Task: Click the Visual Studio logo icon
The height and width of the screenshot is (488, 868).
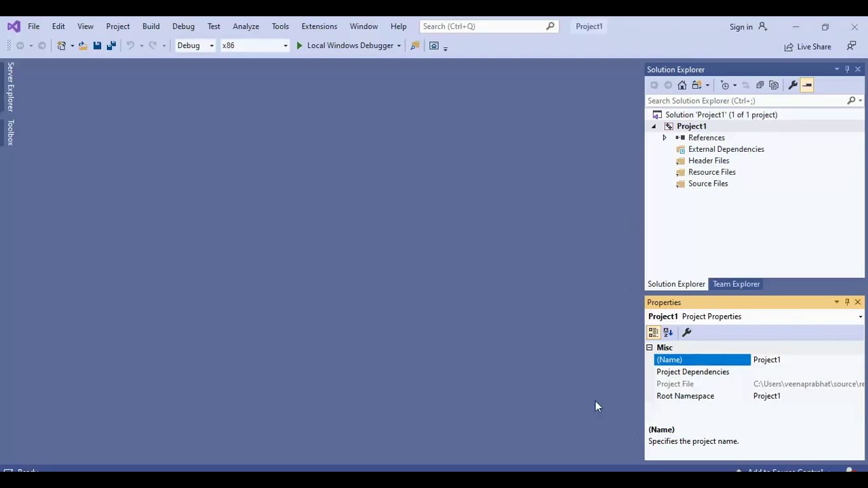Action: pos(14,26)
